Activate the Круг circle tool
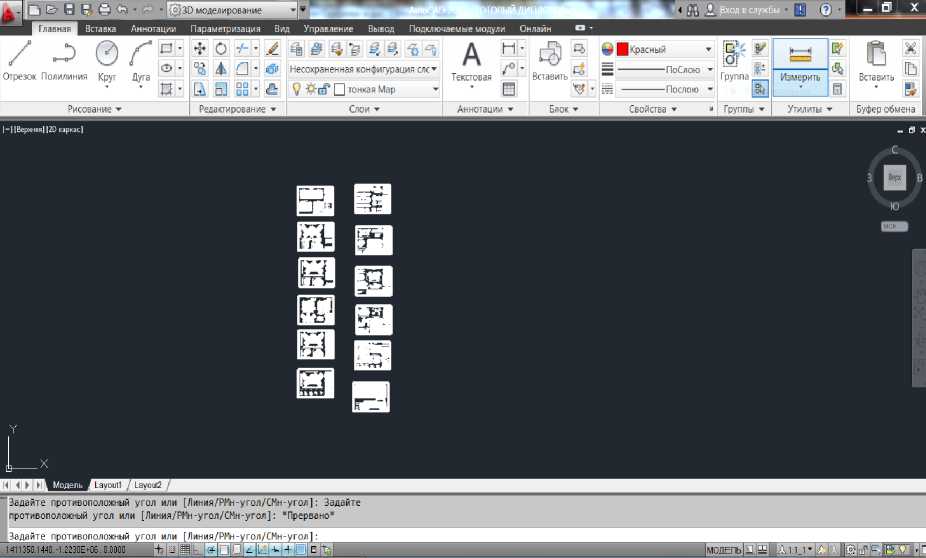The image size is (926, 558). pyautogui.click(x=106, y=62)
